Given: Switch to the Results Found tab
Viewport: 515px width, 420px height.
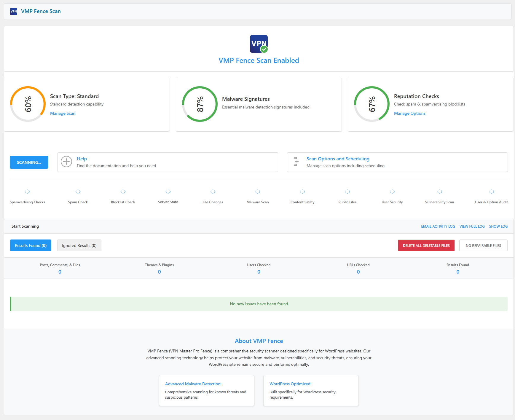Looking at the screenshot, I should click(31, 245).
